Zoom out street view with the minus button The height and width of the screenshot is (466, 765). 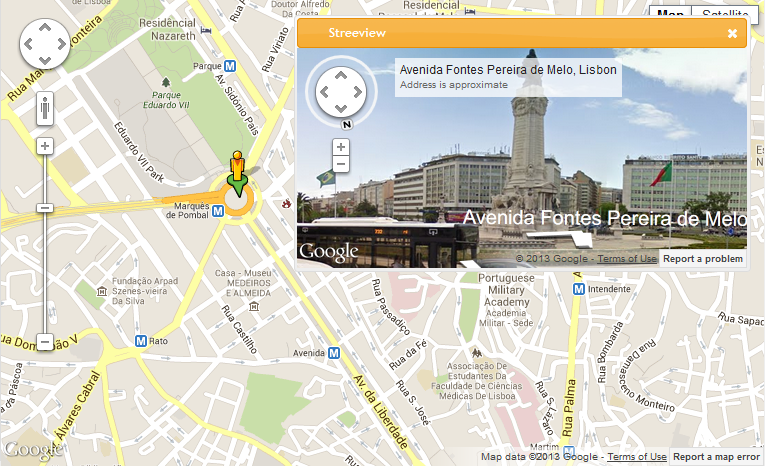pyautogui.click(x=341, y=164)
